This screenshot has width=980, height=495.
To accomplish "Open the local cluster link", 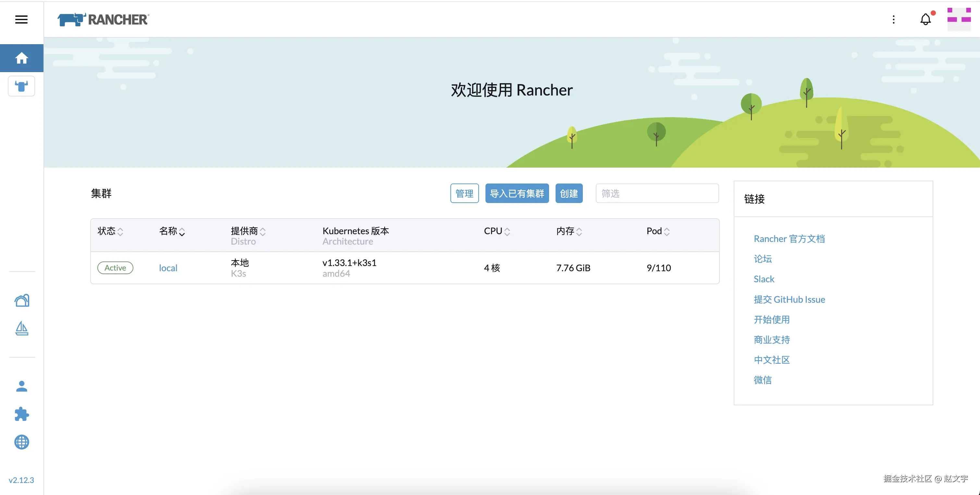I will point(168,268).
